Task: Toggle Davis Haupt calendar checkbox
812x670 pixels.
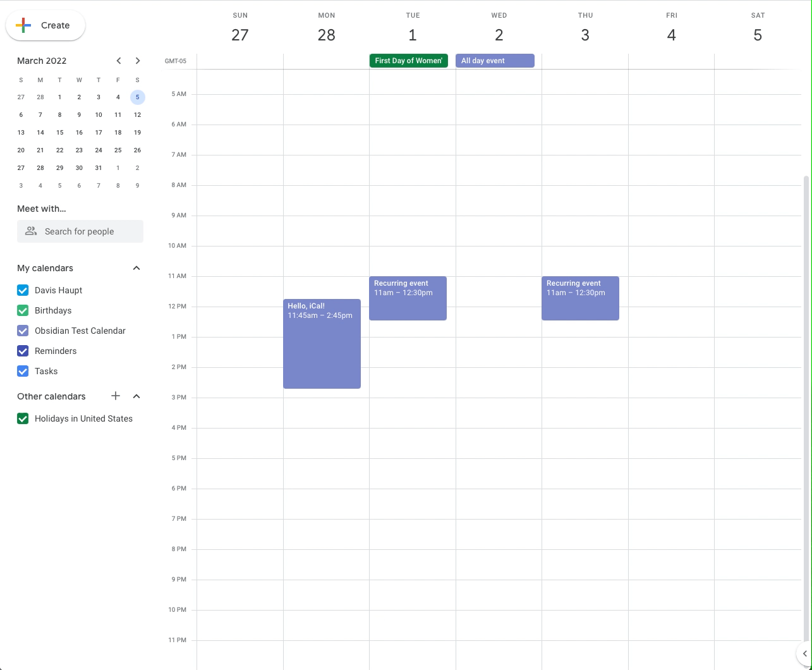Action: pyautogui.click(x=23, y=290)
